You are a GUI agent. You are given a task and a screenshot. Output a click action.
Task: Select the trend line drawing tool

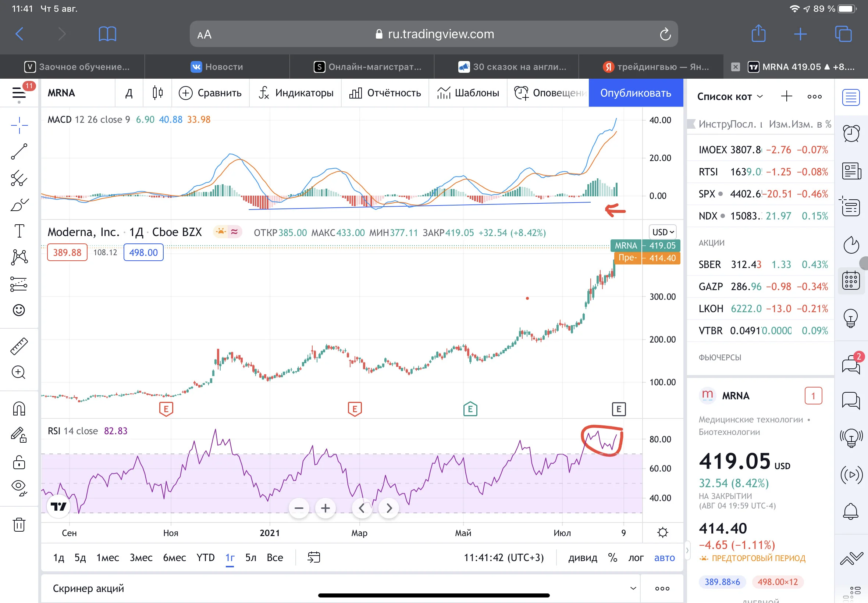coord(19,151)
